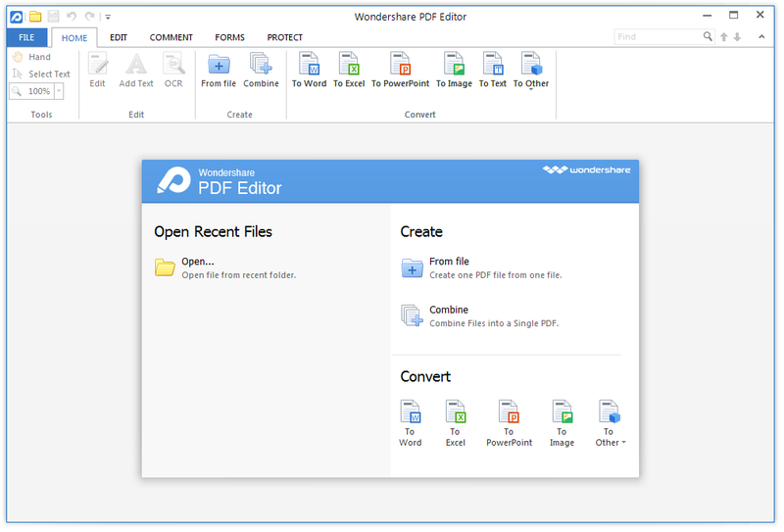Screen dimensions: 784x532
Task: Jump to the next search result arrow
Action: click(738, 37)
